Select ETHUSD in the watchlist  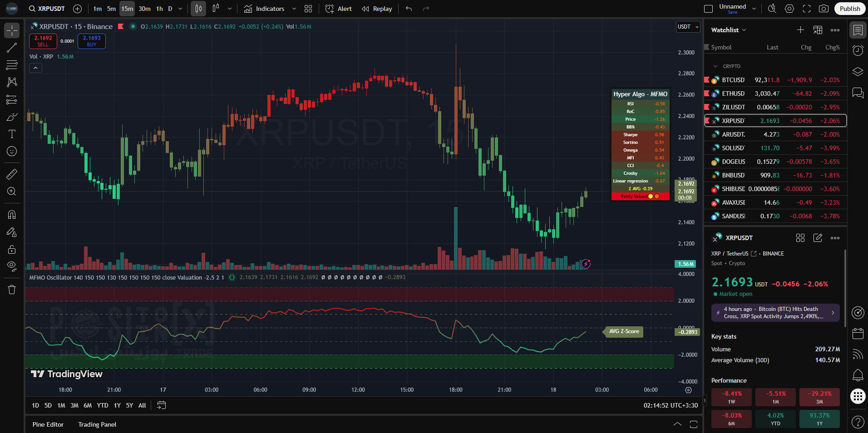pyautogui.click(x=733, y=93)
